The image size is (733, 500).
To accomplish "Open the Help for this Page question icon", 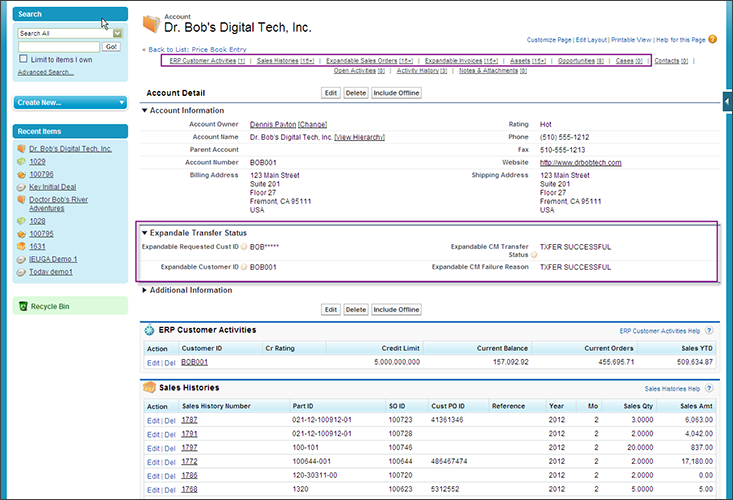I will [712, 39].
